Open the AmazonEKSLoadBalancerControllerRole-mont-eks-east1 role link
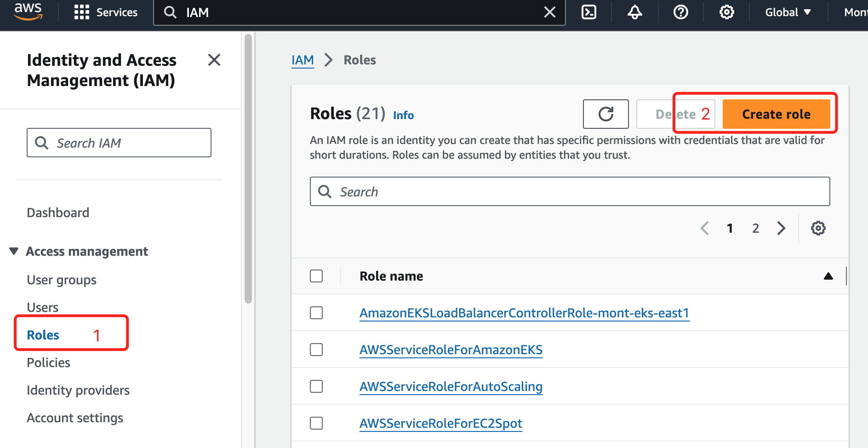The image size is (868, 448). click(525, 313)
